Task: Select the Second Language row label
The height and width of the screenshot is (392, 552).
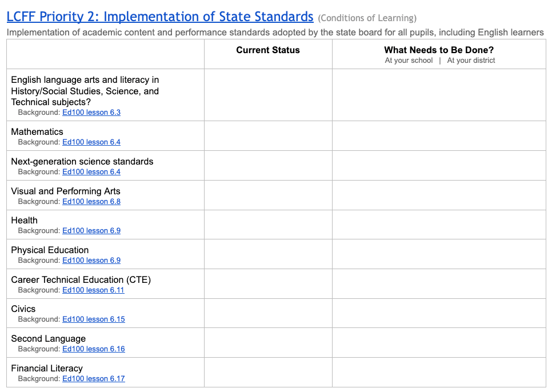Action: point(48,339)
